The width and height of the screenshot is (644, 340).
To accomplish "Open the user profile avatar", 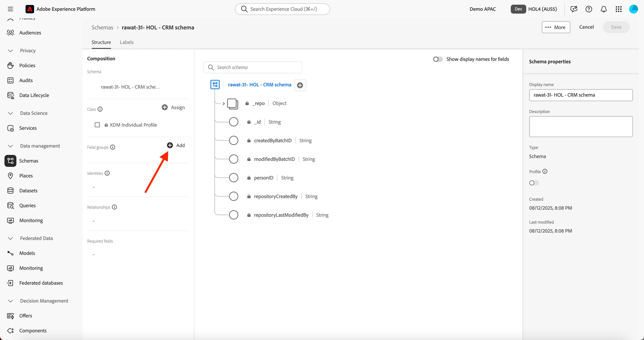I will point(634,9).
